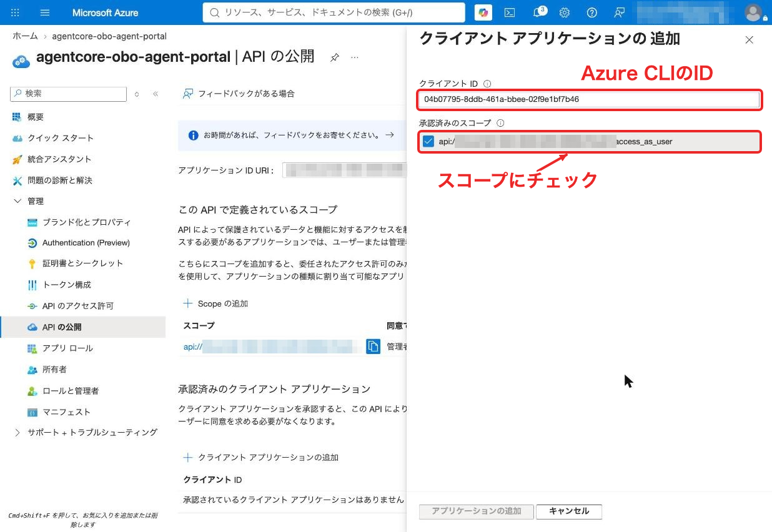This screenshot has width=772, height=532.
Task: Go to ホーム breadcrumb
Action: [25, 36]
